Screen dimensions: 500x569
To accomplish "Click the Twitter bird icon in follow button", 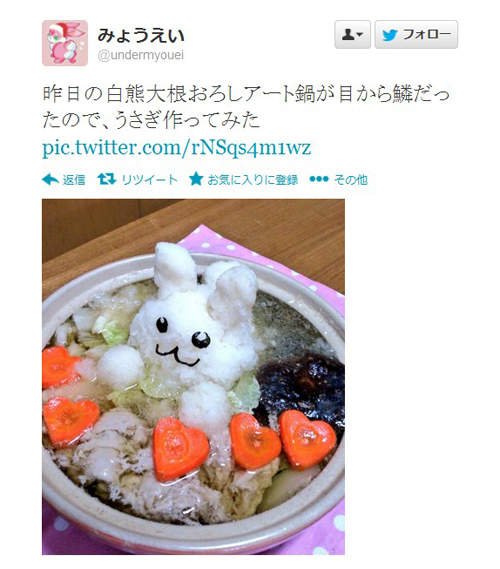I will 390,35.
